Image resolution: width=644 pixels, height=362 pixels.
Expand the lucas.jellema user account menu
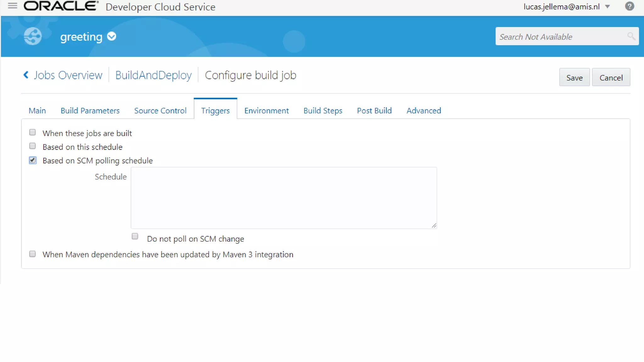point(608,7)
